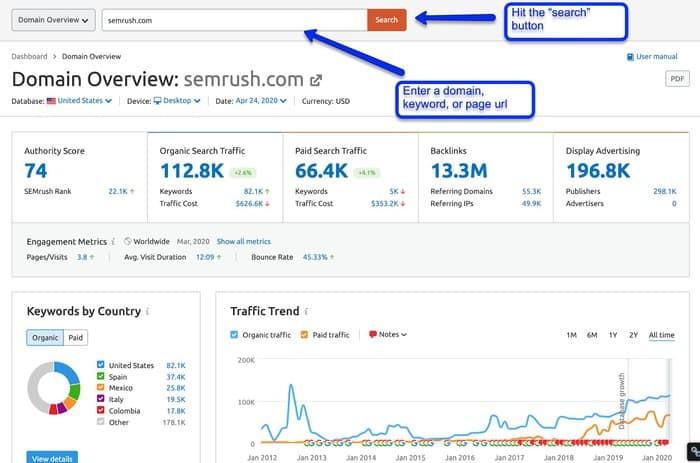Click the SEMrush Rank value 22.1K
This screenshot has width=700, height=463.
click(118, 191)
